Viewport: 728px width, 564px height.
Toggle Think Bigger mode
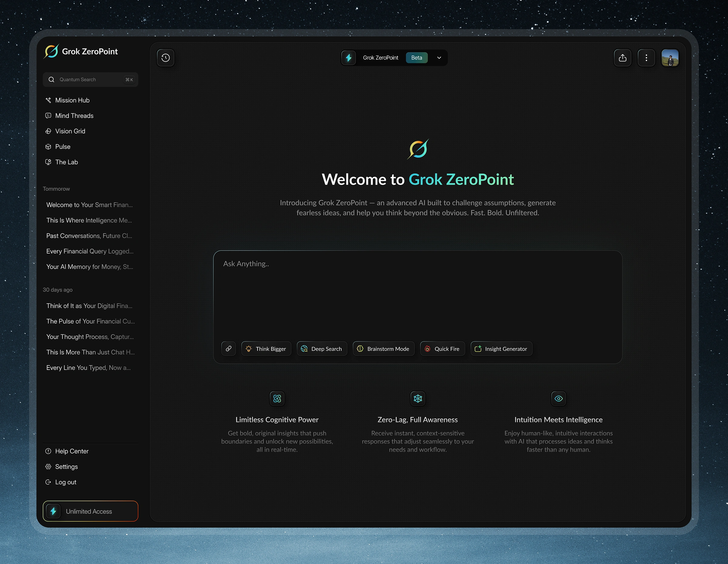[x=266, y=348]
